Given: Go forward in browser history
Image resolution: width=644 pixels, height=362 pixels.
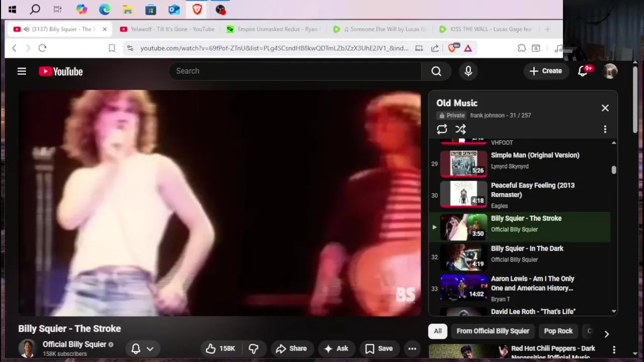Looking at the screenshot, I should click(x=28, y=48).
